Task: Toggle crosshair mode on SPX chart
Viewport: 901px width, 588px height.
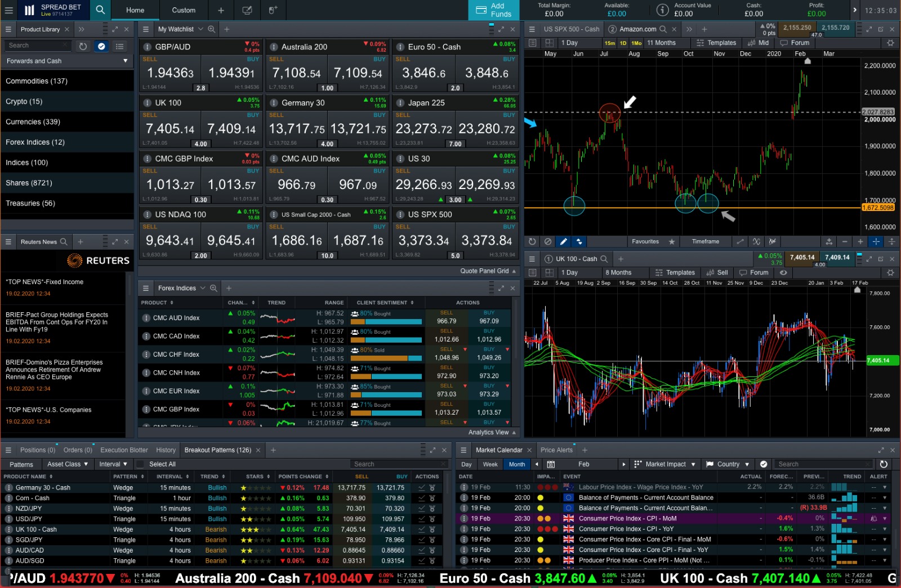Action: coord(876,241)
